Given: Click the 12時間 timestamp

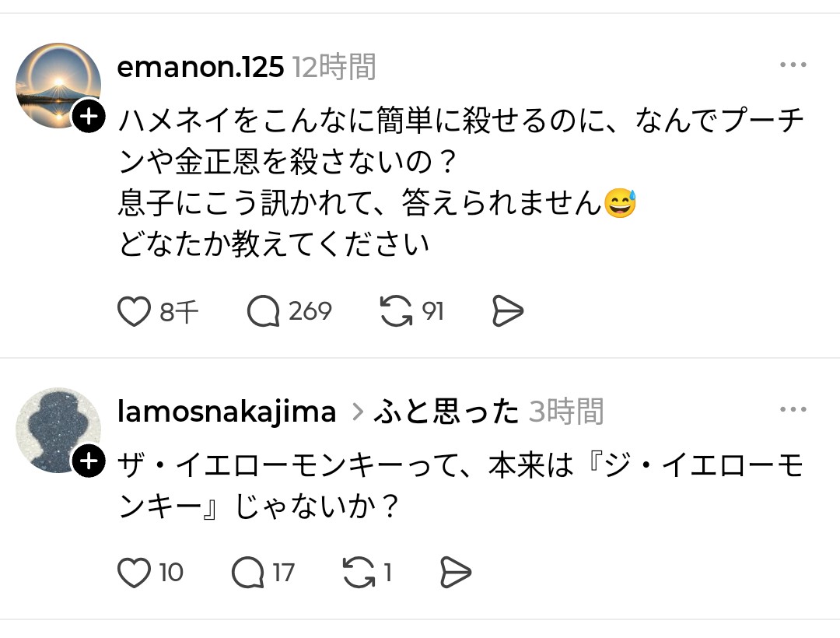Looking at the screenshot, I should (334, 68).
